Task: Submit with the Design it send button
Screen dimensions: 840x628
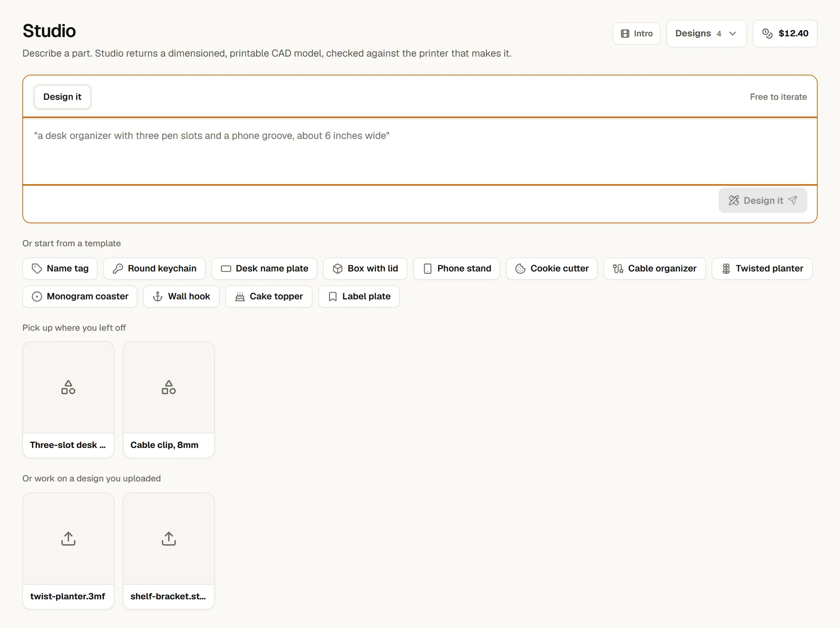Action: (762, 201)
